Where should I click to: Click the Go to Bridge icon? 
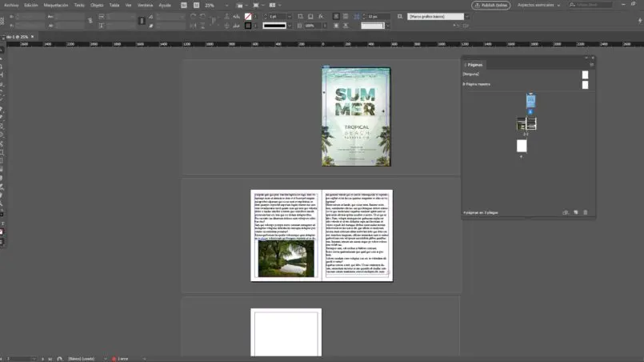(x=183, y=6)
